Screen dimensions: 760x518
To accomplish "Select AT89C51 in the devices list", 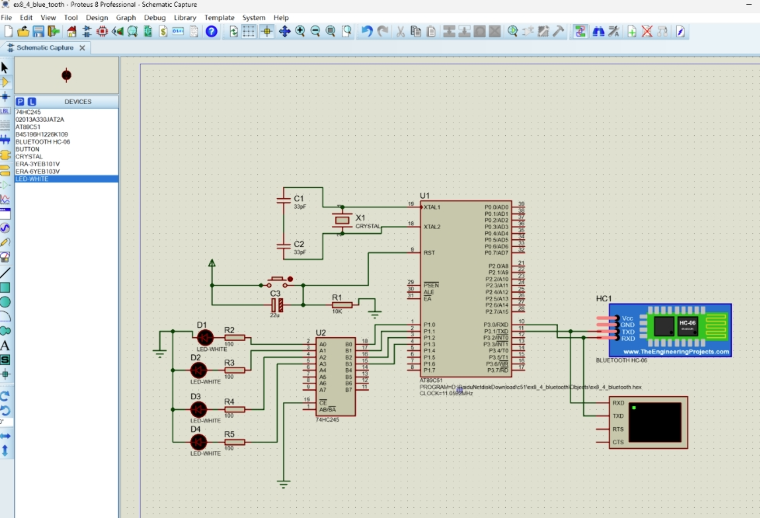I will [28, 127].
